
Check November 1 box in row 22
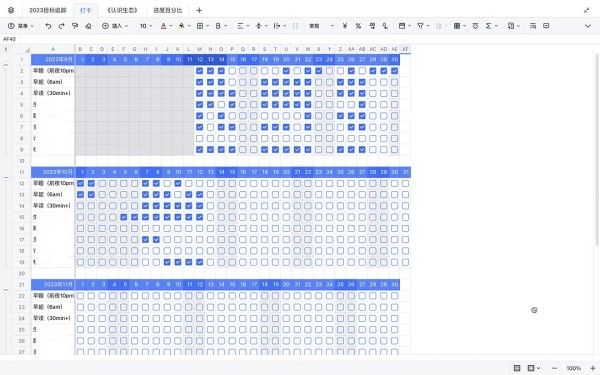(80, 296)
